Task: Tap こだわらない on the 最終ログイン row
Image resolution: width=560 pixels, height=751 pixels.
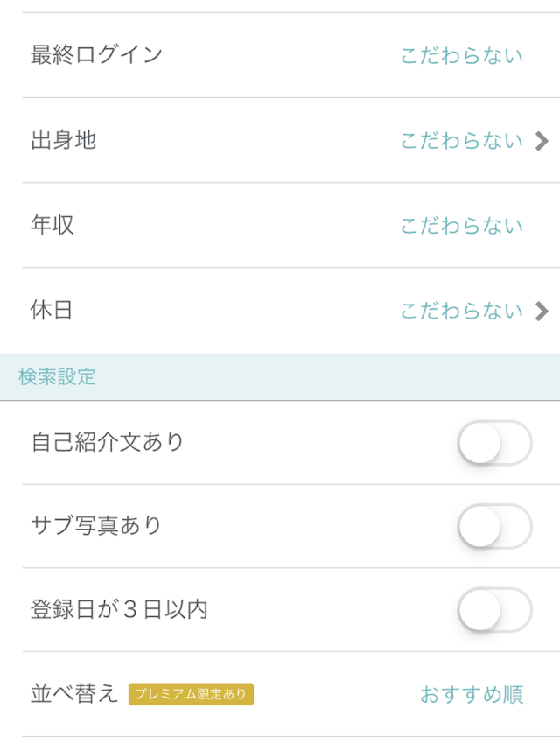Action: (x=459, y=54)
